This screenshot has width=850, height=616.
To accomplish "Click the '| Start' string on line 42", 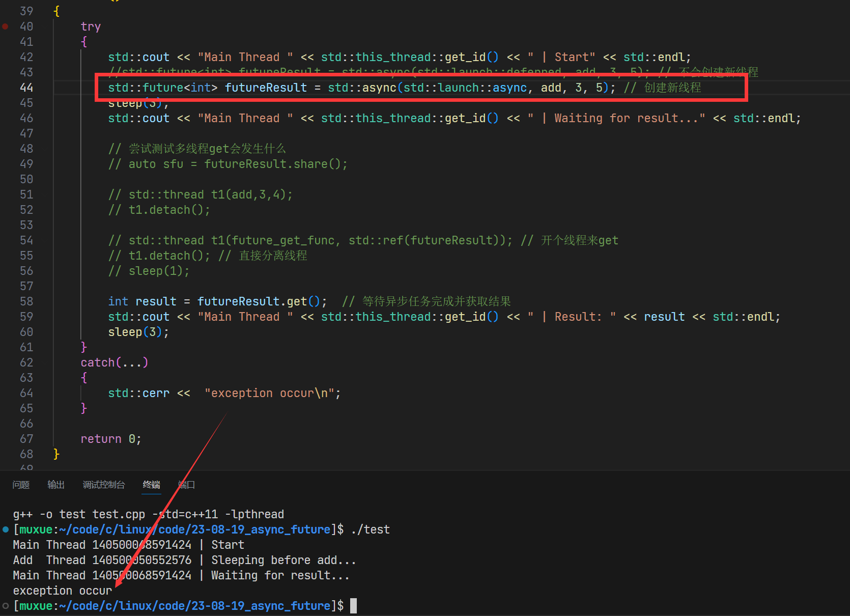I will coord(561,57).
